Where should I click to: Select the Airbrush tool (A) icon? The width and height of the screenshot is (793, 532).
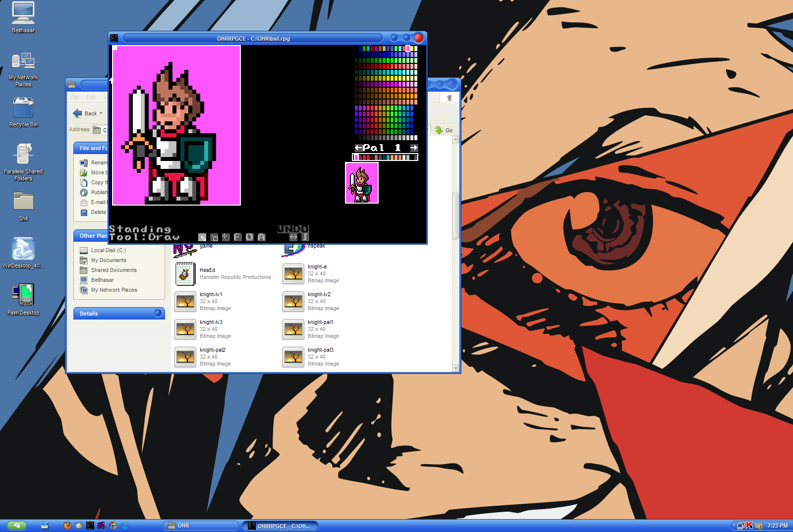[261, 237]
